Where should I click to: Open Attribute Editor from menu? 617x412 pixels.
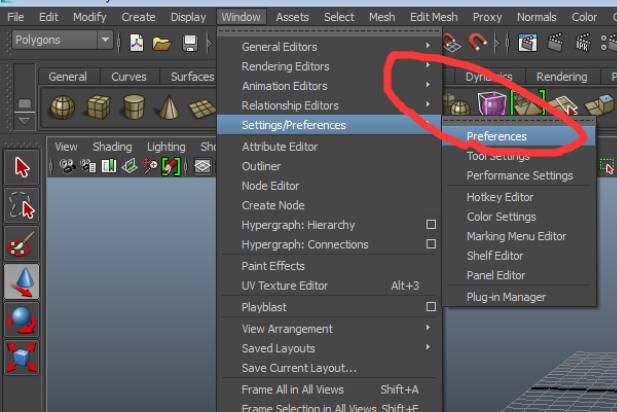click(x=330, y=147)
